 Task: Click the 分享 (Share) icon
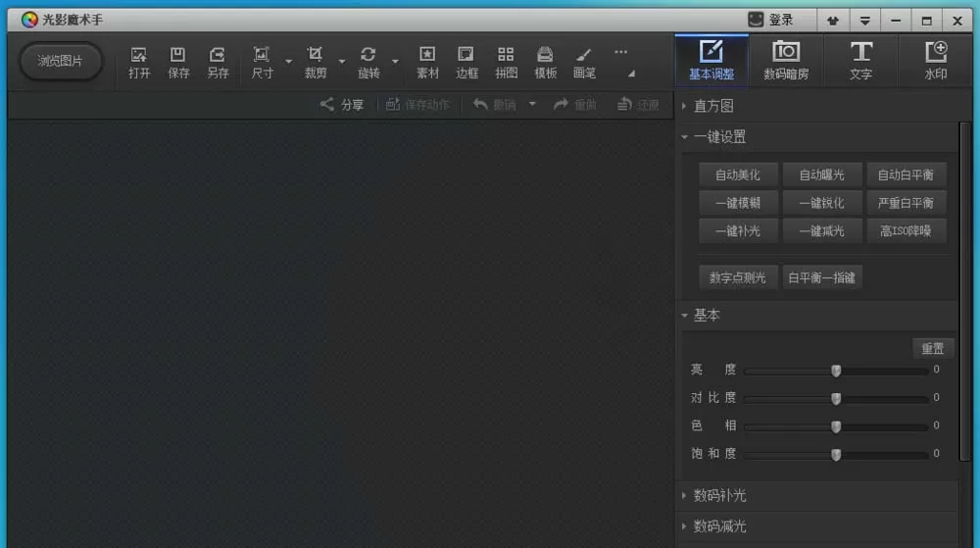pos(327,104)
